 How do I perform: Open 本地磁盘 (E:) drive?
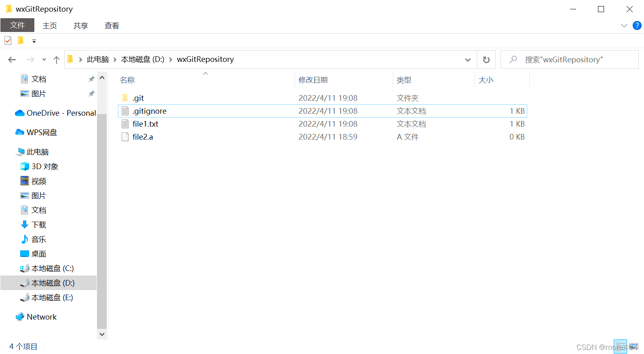coord(47,297)
